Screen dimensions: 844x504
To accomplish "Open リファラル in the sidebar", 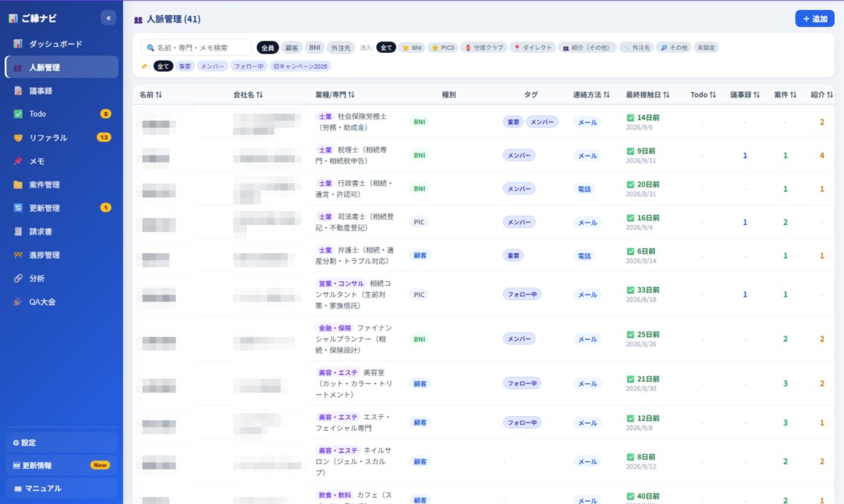I will point(61,138).
